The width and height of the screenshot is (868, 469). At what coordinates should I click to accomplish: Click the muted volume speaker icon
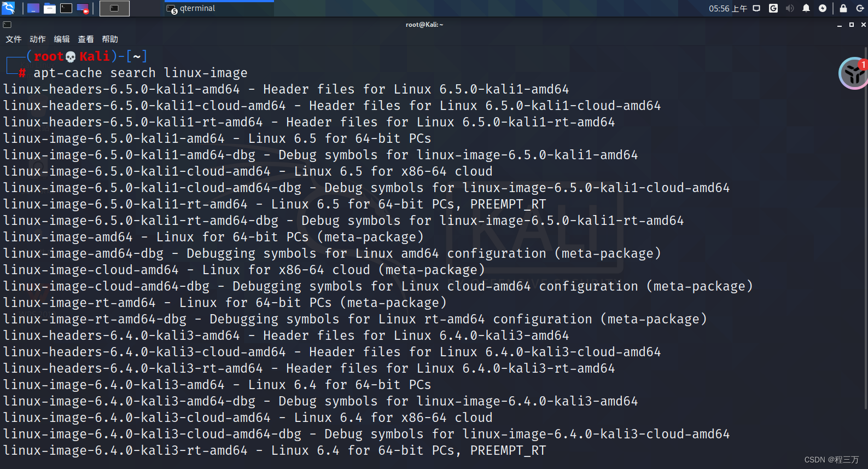click(x=790, y=8)
